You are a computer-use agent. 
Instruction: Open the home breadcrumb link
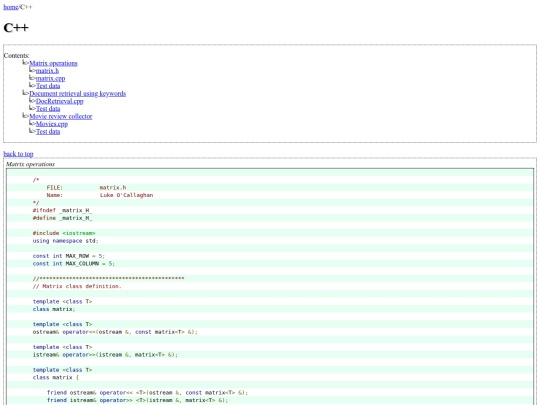[x=11, y=7]
